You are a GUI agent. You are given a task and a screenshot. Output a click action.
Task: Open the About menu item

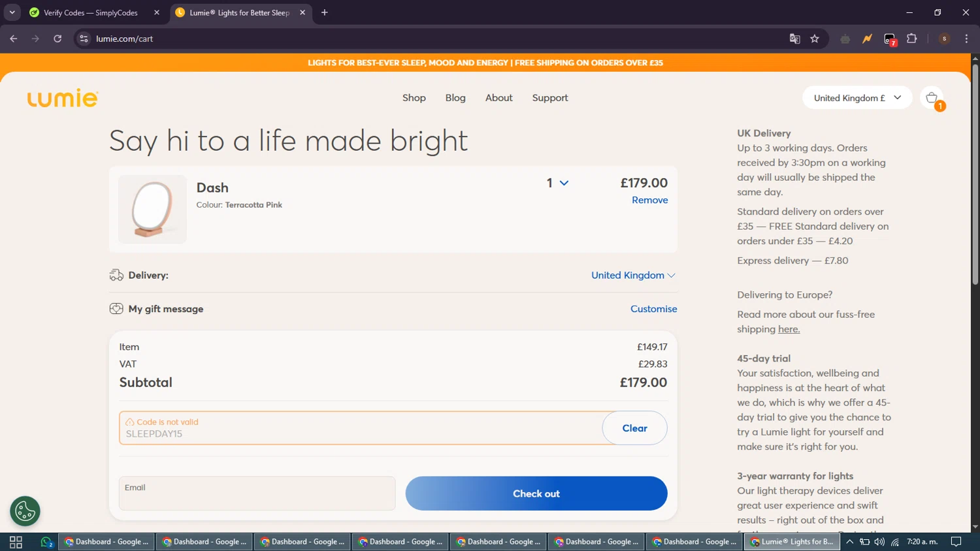pos(498,97)
